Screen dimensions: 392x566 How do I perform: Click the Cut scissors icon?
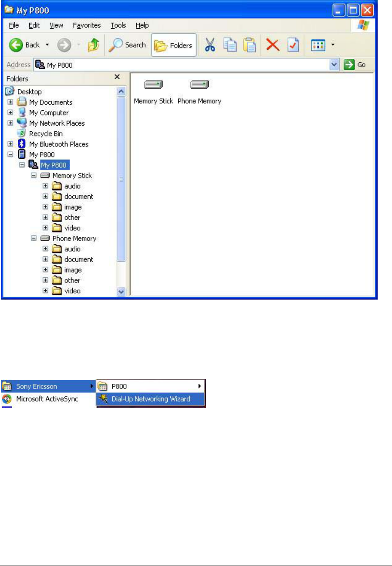tap(211, 45)
